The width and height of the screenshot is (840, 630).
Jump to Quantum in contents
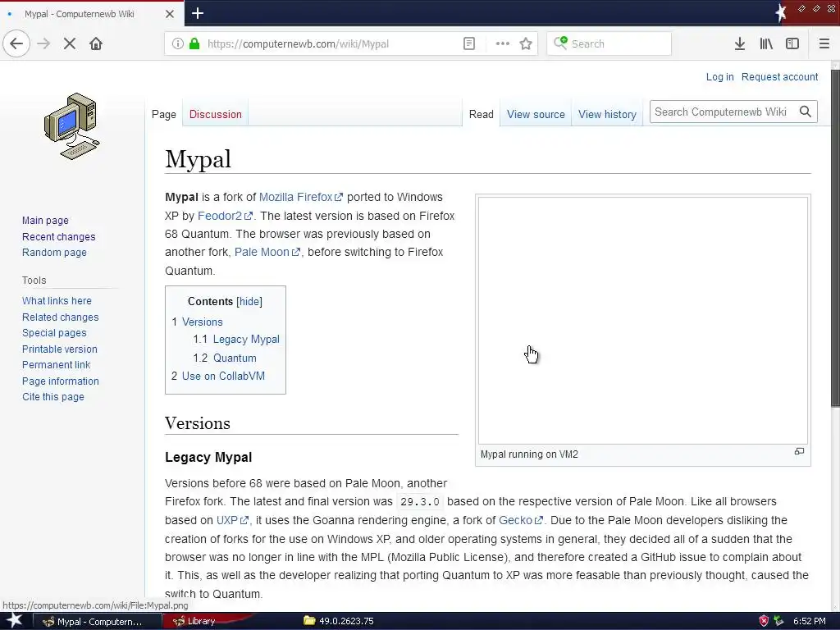[235, 358]
